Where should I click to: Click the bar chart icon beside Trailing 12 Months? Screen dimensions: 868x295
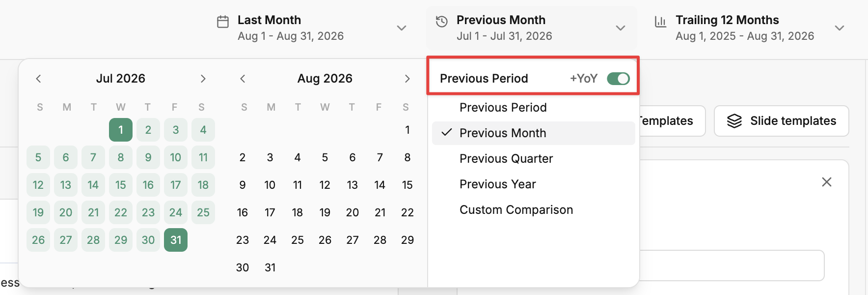tap(661, 22)
